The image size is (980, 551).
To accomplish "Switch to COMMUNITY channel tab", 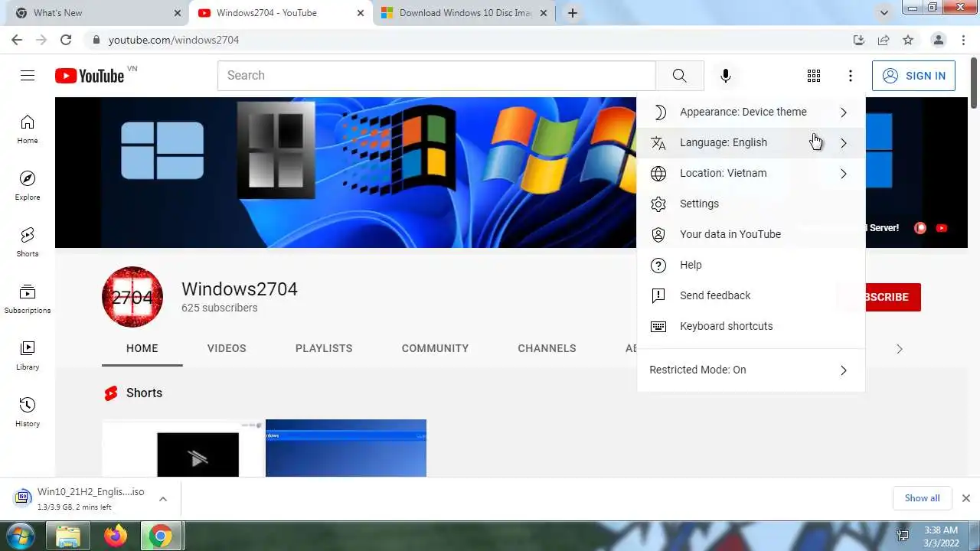I will coord(435,348).
